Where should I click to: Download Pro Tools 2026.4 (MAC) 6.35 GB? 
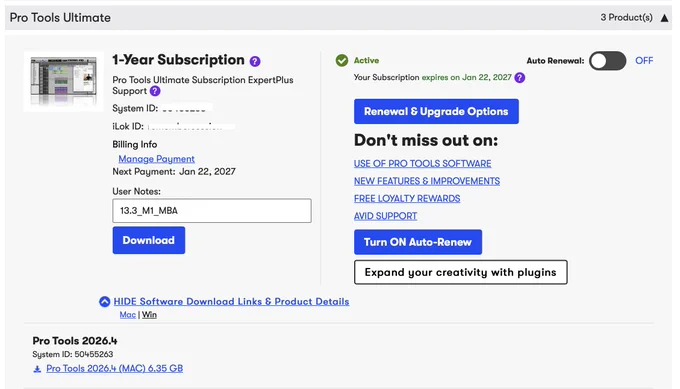pos(114,369)
